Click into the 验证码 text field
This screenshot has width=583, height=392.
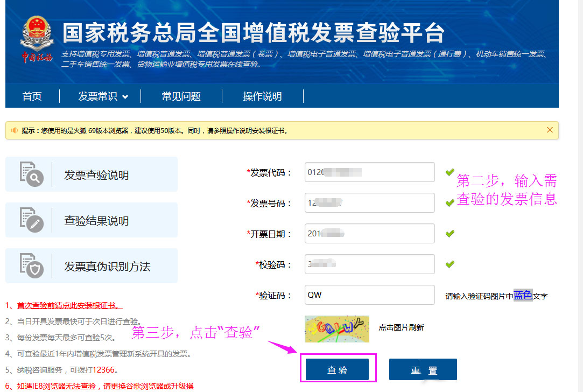point(369,295)
